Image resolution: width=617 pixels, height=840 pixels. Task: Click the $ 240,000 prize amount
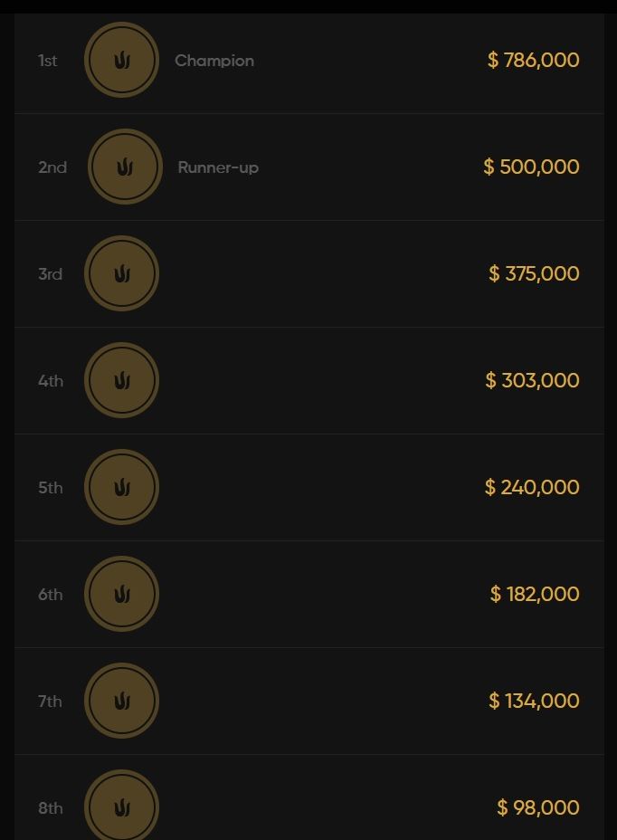pyautogui.click(x=532, y=487)
